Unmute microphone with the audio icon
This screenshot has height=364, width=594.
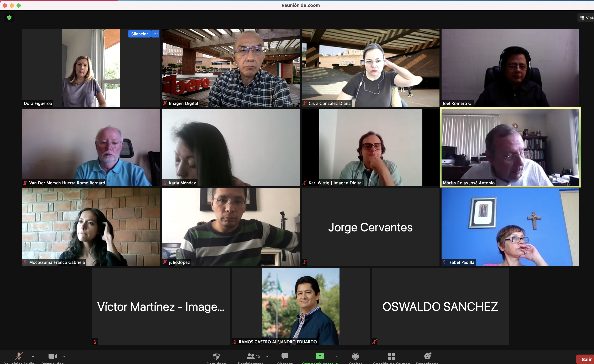click(x=19, y=356)
